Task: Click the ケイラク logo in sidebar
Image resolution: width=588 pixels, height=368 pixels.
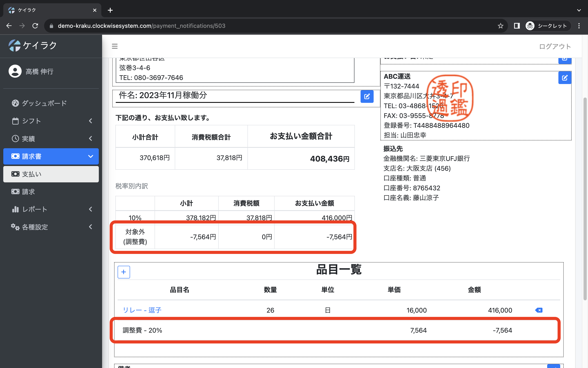Action: pos(32,46)
